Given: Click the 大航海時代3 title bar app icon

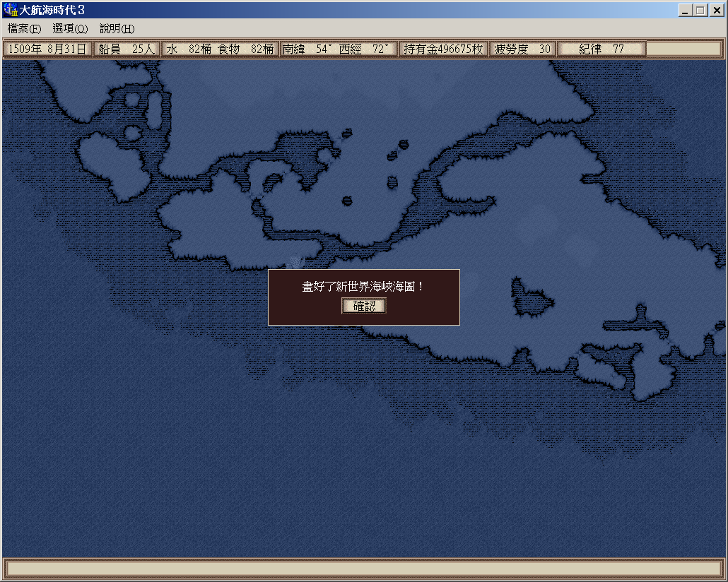Looking at the screenshot, I should coord(11,11).
